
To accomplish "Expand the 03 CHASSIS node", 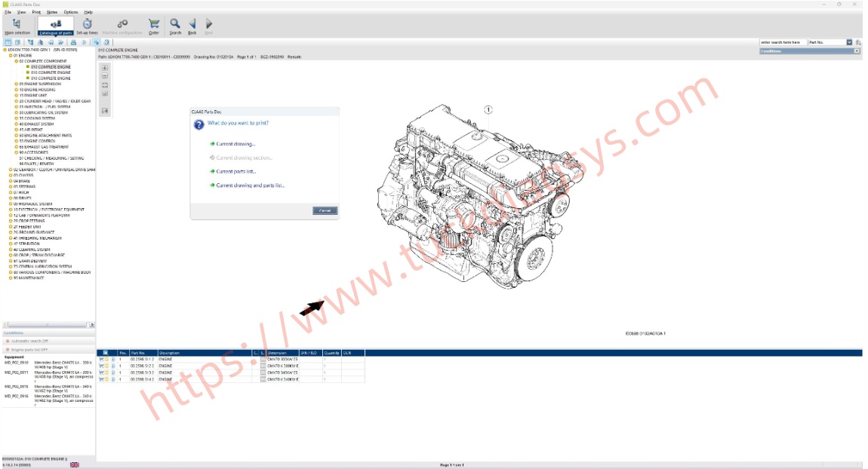I will click(11, 176).
